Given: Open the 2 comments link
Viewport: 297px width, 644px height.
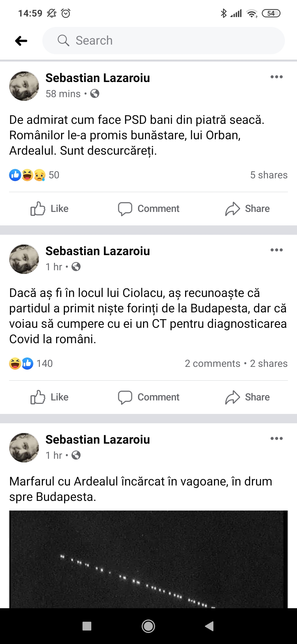Looking at the screenshot, I should [x=212, y=364].
